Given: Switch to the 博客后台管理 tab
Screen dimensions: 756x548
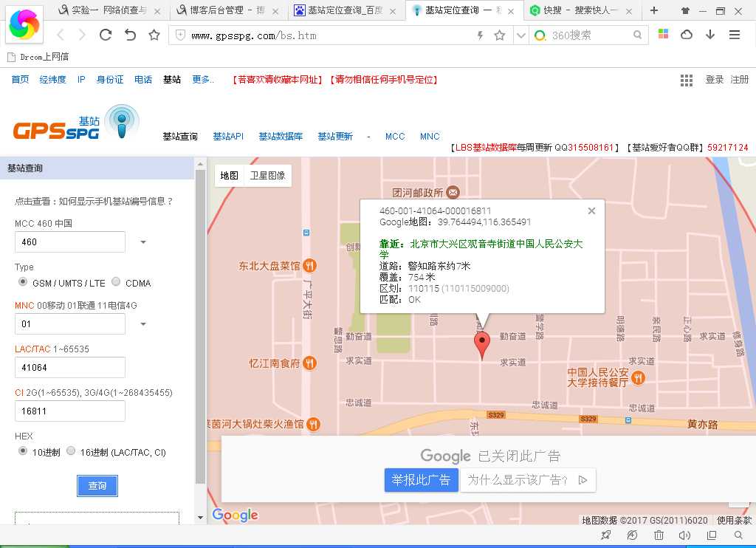Looking at the screenshot, I should (227, 10).
